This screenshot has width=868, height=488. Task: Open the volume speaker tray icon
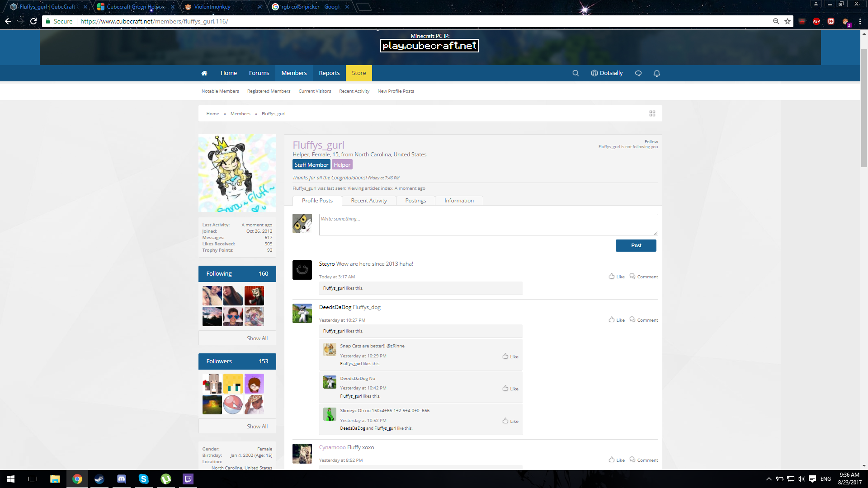point(801,479)
